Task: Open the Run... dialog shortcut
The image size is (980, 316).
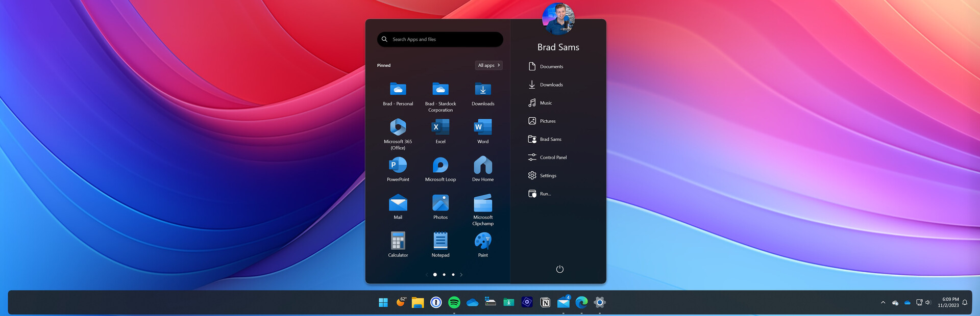Action: (545, 194)
